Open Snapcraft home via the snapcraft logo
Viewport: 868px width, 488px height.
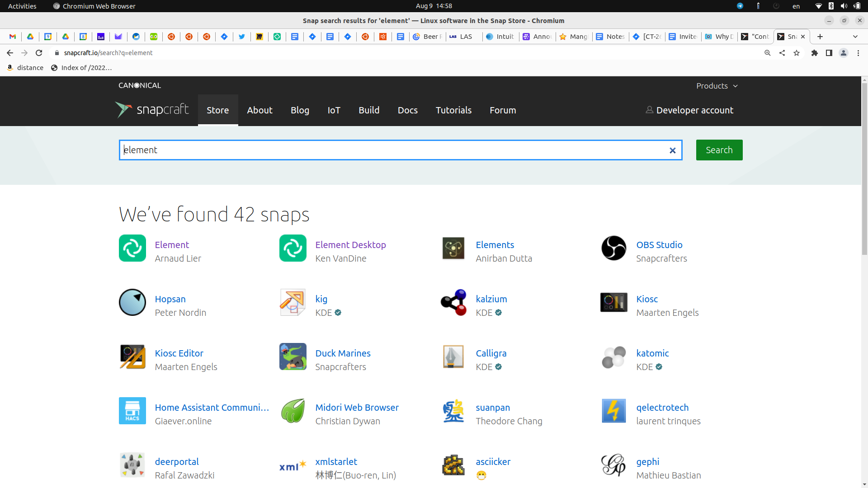(x=152, y=109)
